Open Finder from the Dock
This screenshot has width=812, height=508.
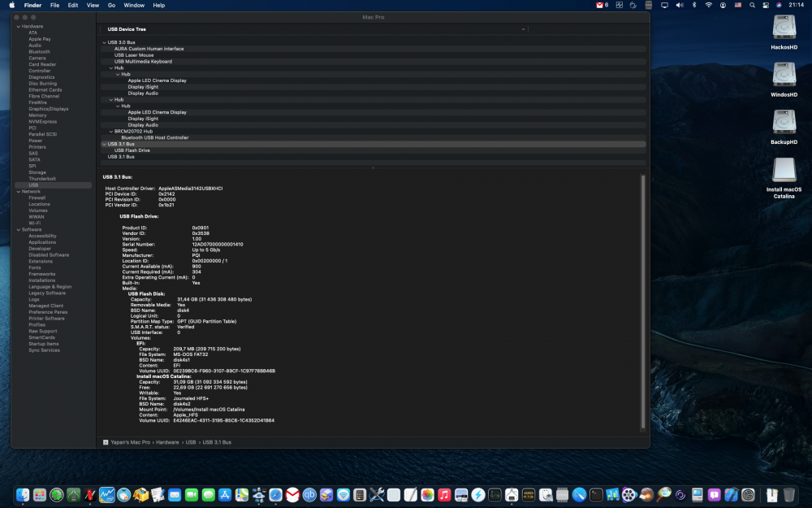click(x=23, y=495)
